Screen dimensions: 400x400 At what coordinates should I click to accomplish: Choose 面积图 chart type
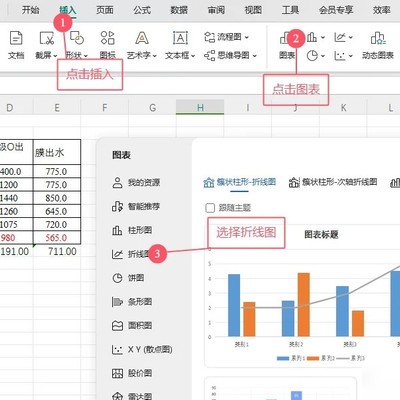click(132, 325)
